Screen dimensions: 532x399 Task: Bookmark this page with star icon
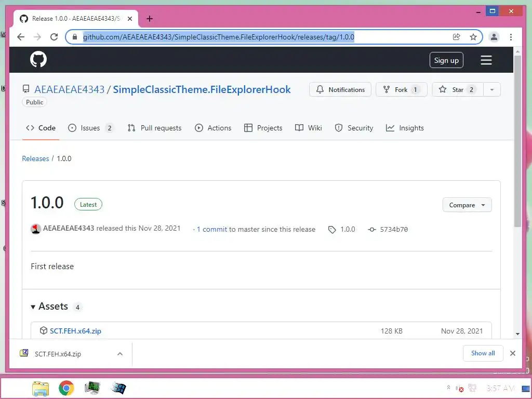(x=473, y=37)
